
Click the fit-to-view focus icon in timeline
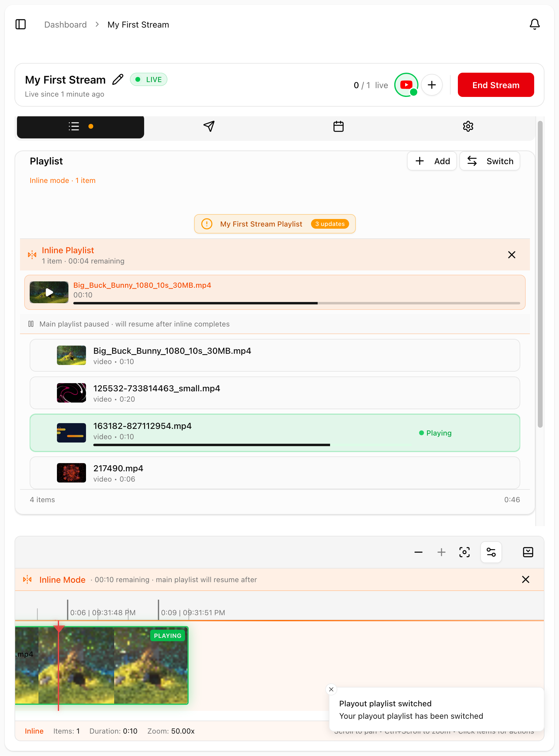464,552
